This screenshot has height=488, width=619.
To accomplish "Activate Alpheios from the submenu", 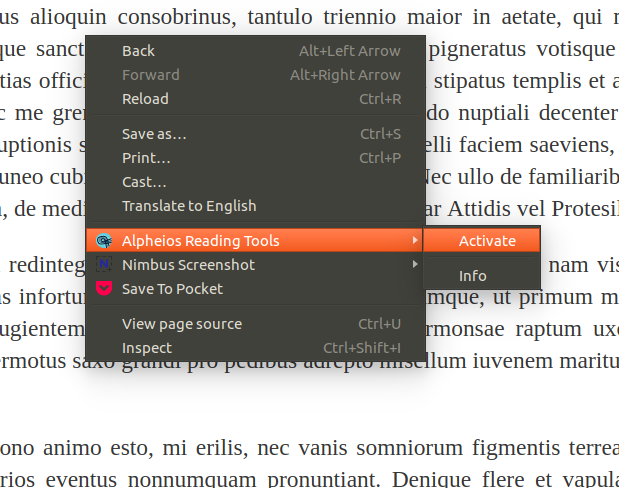I will click(x=482, y=240).
